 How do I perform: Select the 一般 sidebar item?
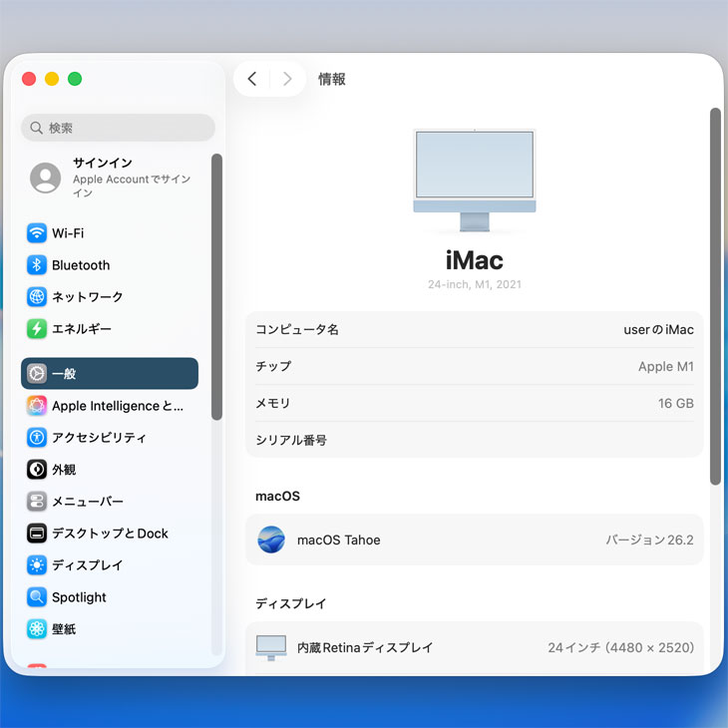click(110, 374)
